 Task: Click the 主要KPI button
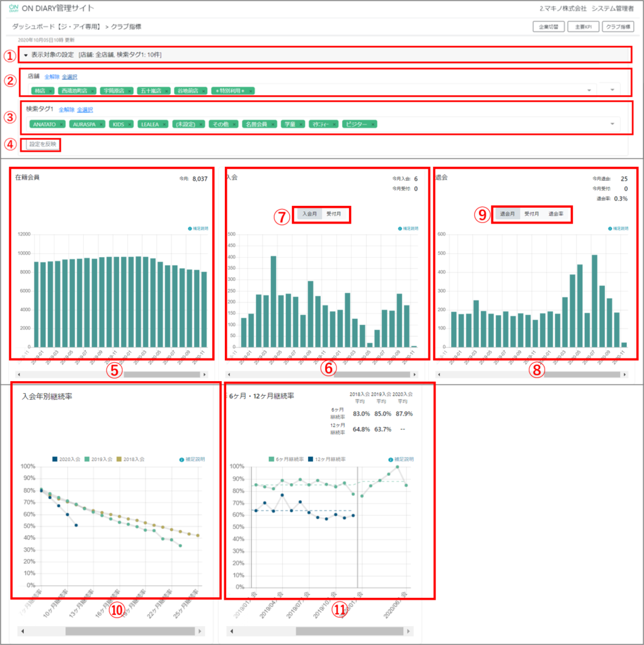pyautogui.click(x=583, y=27)
